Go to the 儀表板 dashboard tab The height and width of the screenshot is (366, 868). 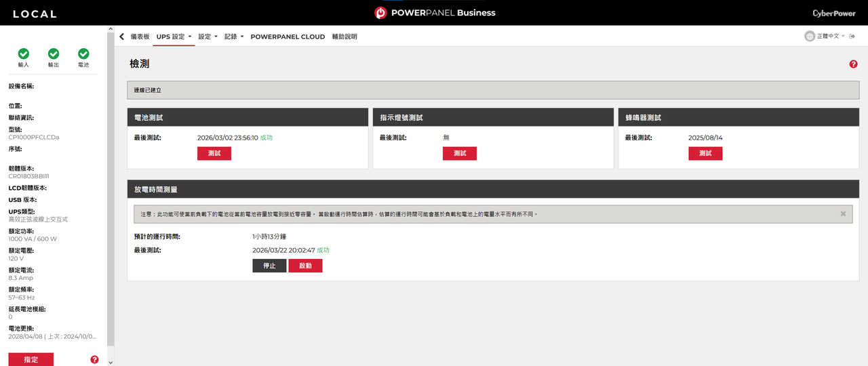140,37
